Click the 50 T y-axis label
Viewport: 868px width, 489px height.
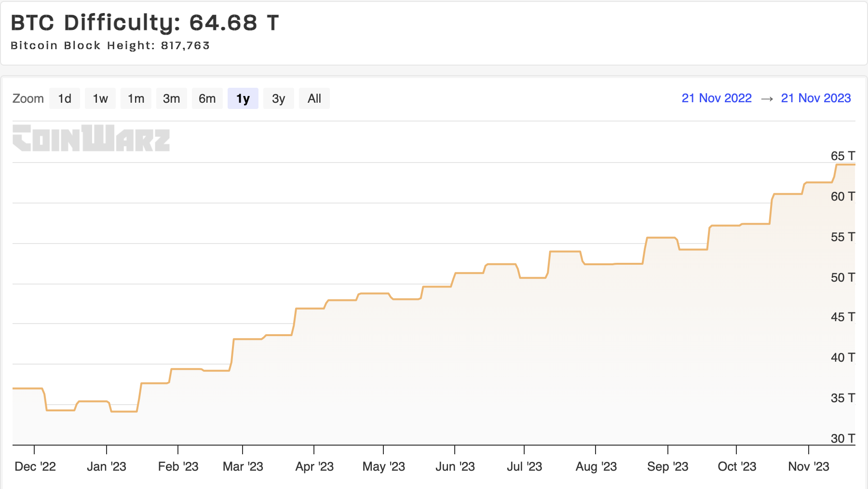click(842, 277)
